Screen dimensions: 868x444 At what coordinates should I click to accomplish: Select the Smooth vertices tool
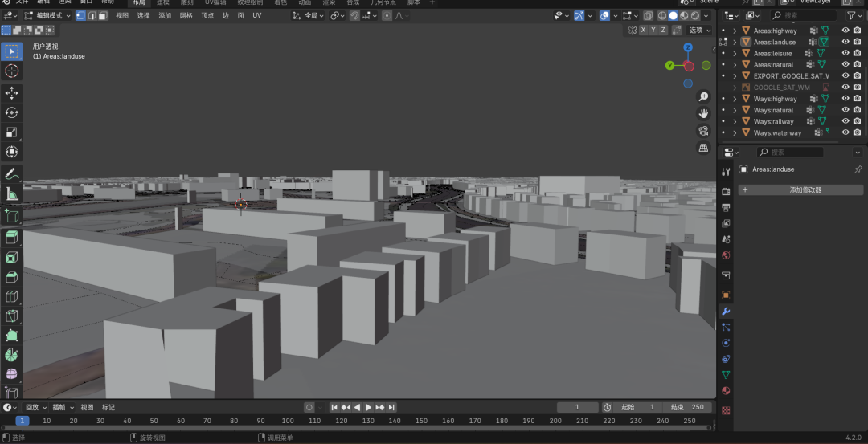[11, 374]
